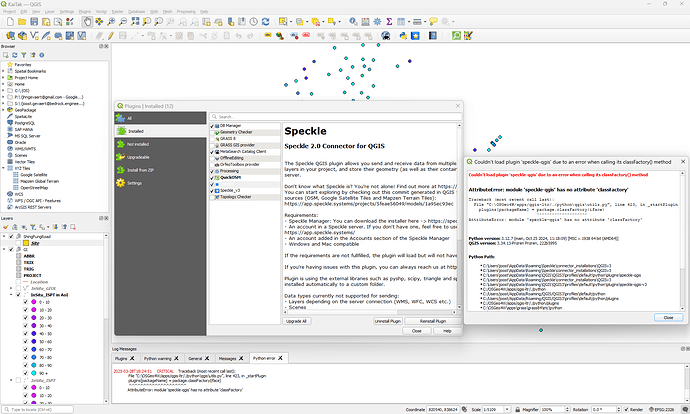Screen dimensions: 690x414
Task: Open Data Source Manager icon
Action: pyautogui.click(x=10, y=36)
